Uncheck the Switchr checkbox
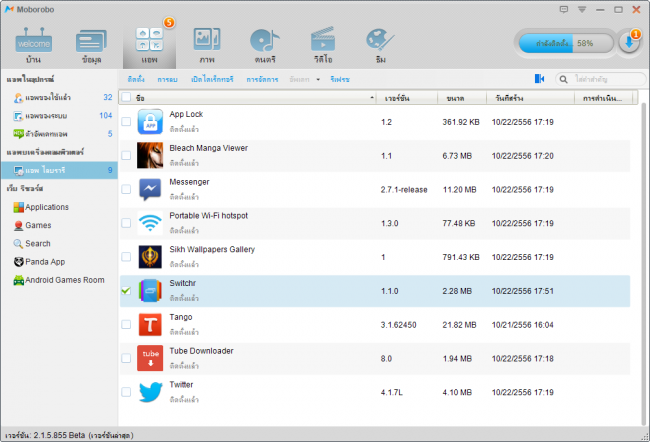The height and width of the screenshot is (442, 650). coord(126,291)
